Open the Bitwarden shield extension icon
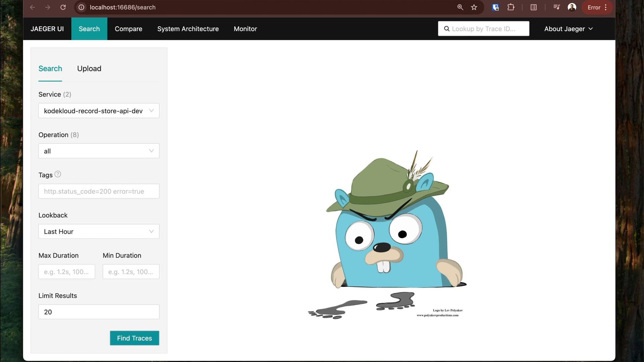644x362 pixels. (495, 7)
